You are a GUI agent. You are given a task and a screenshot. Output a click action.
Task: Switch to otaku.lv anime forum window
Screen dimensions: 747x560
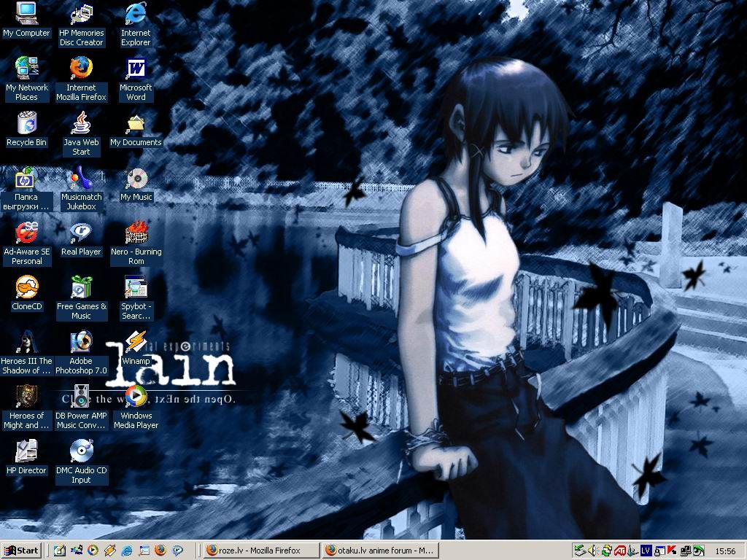click(x=379, y=551)
